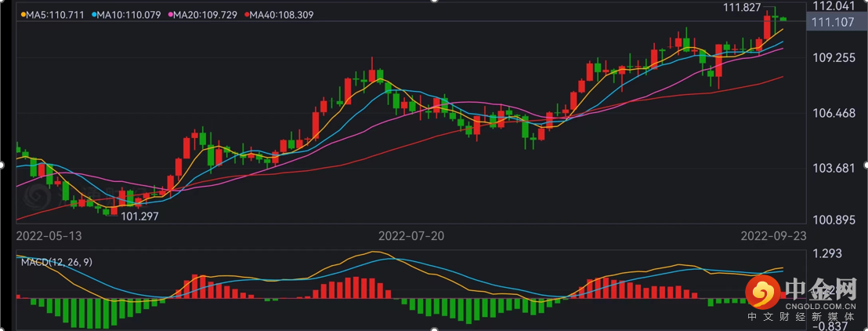Click the pink MA20 legend dot
Image resolution: width=868 pixels, height=331 pixels.
point(171,15)
